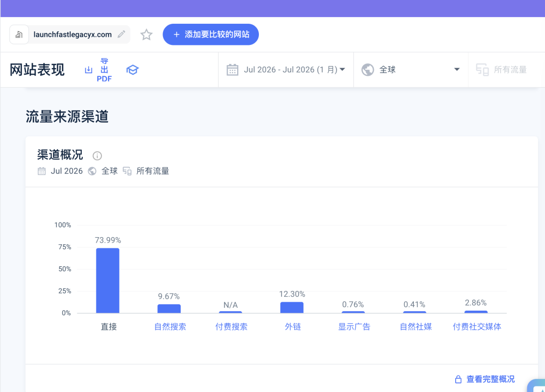This screenshot has height=392, width=545.
Task: Click the small calendar icon beside Jul 2026 subtitle
Action: [x=42, y=171]
